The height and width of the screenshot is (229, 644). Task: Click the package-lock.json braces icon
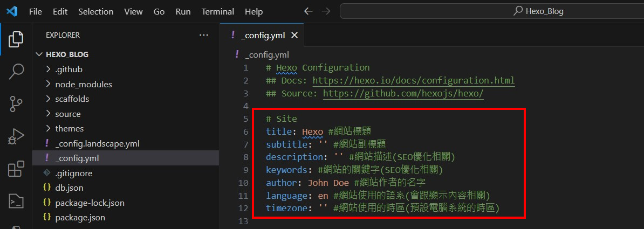(47, 203)
